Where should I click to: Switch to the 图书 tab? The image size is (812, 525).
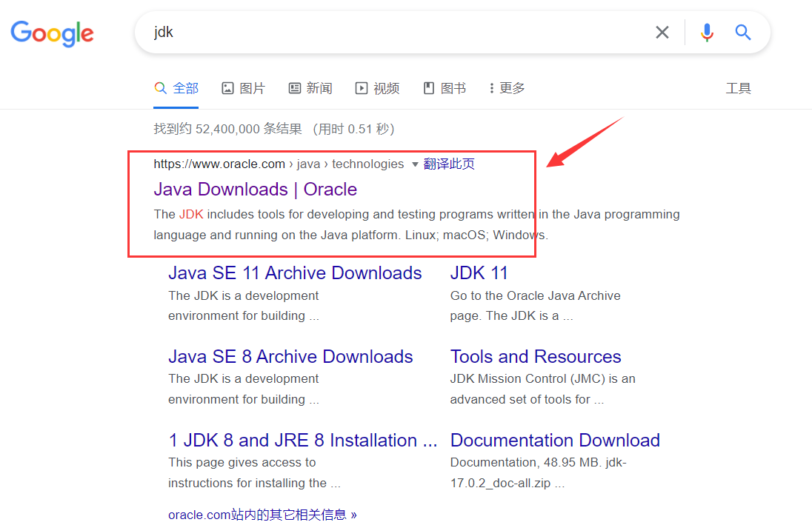point(445,88)
